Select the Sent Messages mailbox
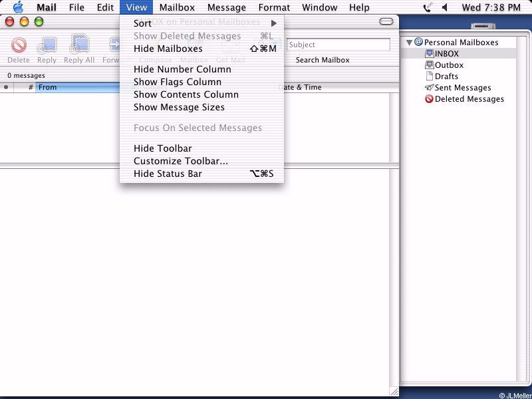Image resolution: width=532 pixels, height=399 pixels. coord(459,88)
